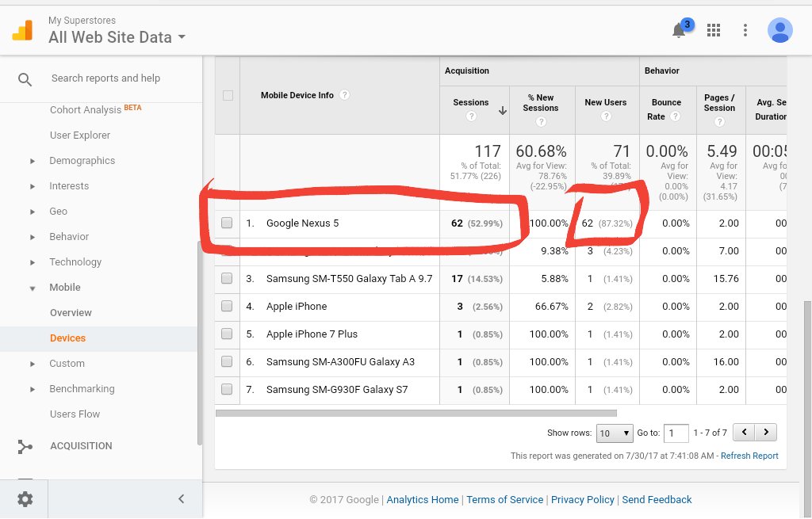Collapse the Mobile section
This screenshot has width=812, height=519.
tap(33, 288)
